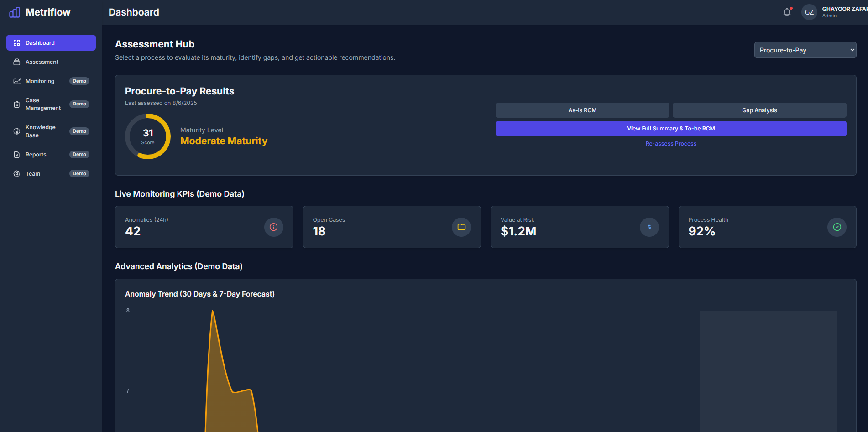
Task: Open the GZ user profile avatar
Action: click(x=809, y=12)
